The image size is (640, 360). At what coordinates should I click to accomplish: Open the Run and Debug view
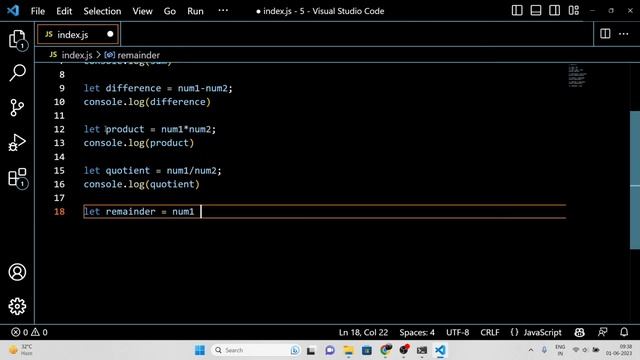click(x=17, y=143)
